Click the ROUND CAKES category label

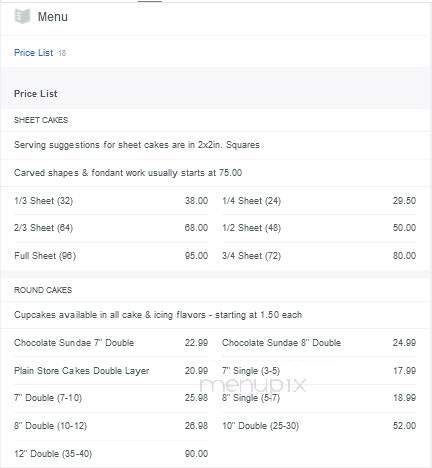43,290
